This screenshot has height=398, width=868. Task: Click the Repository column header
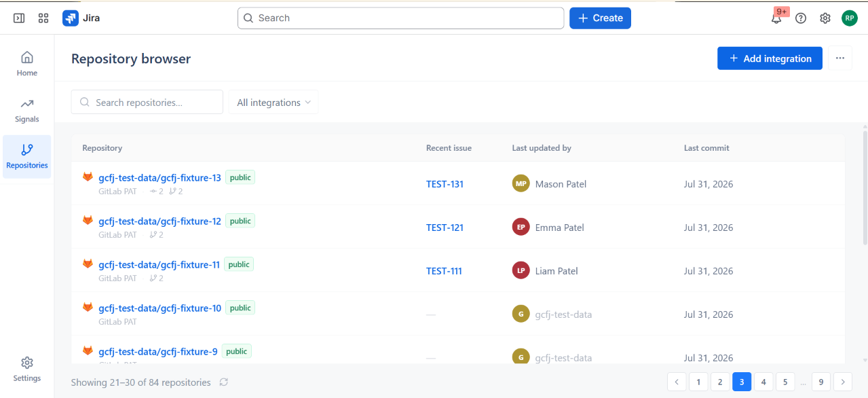[x=102, y=148]
